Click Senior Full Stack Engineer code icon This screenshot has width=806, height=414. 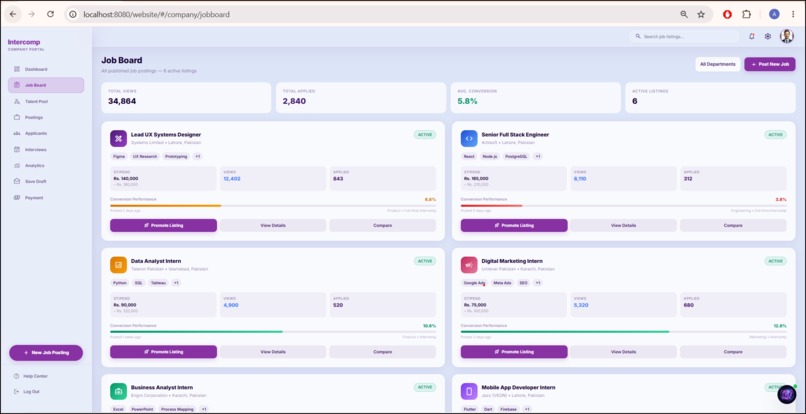pos(469,138)
